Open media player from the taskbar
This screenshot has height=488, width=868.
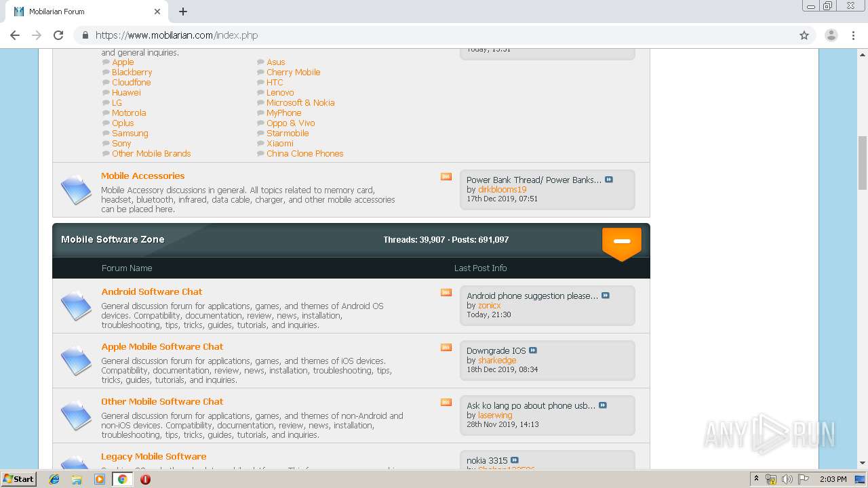(x=100, y=479)
